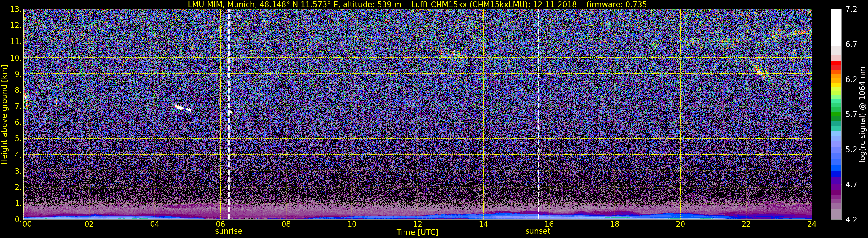Click the time axis tick label 14
The width and height of the screenshot is (868, 238).
point(483,224)
